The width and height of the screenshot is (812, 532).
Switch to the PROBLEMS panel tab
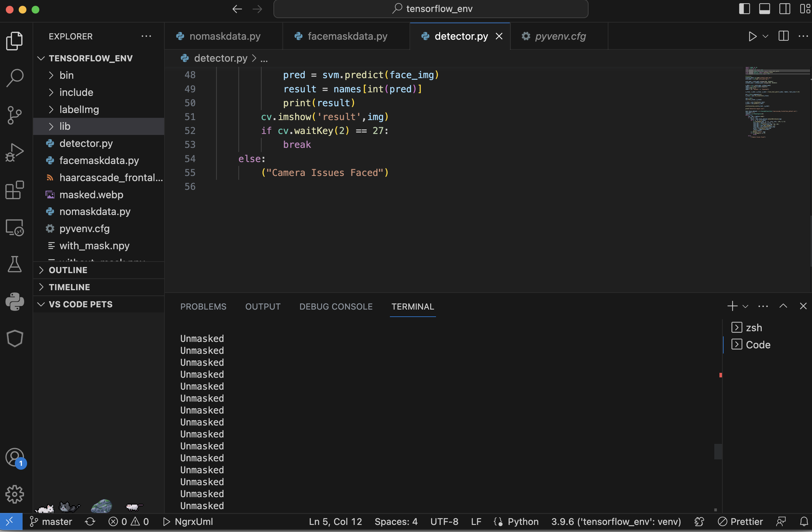point(203,307)
